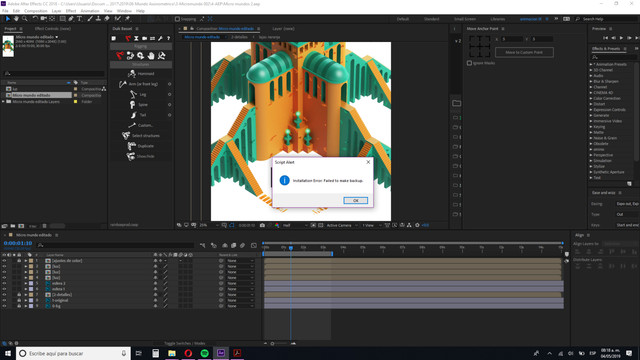
Task: Click OK in Script Alert dialog
Action: [x=356, y=200]
